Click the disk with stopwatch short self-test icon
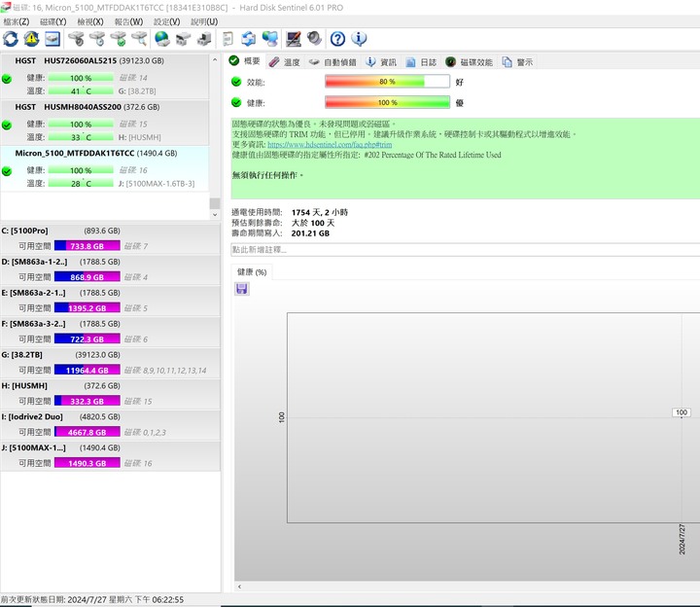The height and width of the screenshot is (607, 700). pos(77,39)
